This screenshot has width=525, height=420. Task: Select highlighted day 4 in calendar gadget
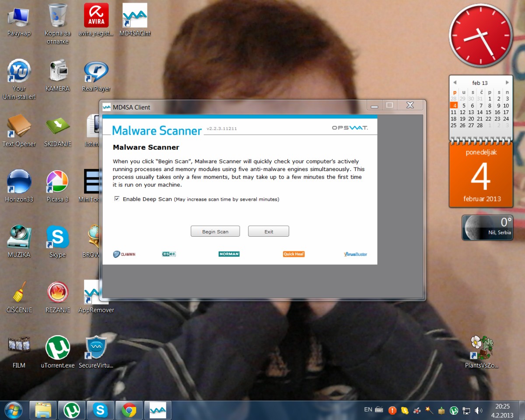pos(455,105)
